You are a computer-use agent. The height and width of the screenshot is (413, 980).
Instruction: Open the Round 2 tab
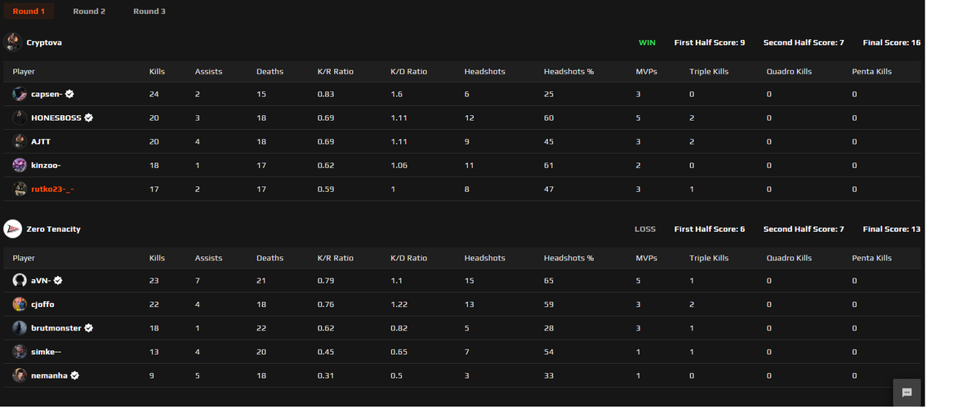tap(89, 11)
